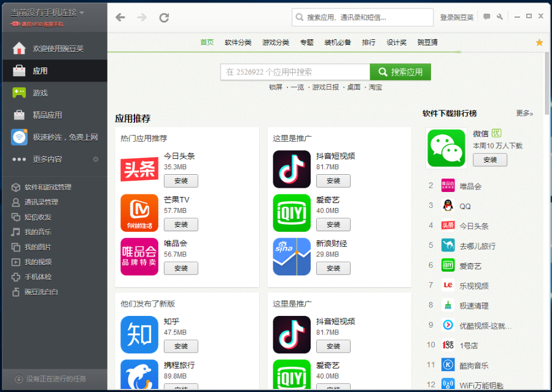The image size is (552, 392).
Task: Click 去哪儿旅行 camel icon in ranking
Action: (448, 245)
